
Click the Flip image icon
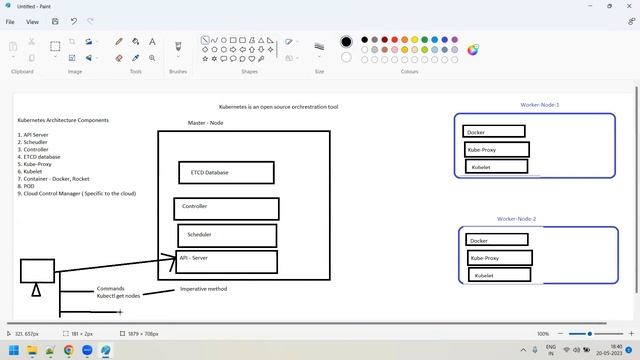click(x=89, y=58)
